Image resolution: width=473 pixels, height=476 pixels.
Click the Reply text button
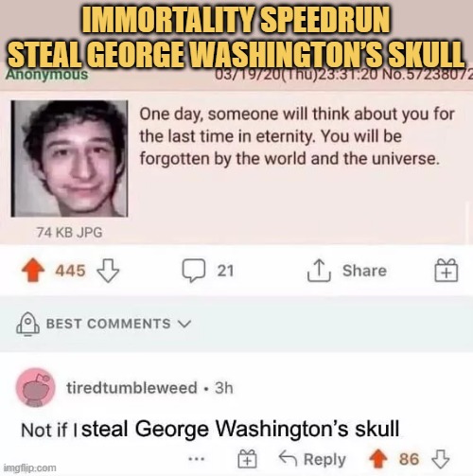(324, 459)
